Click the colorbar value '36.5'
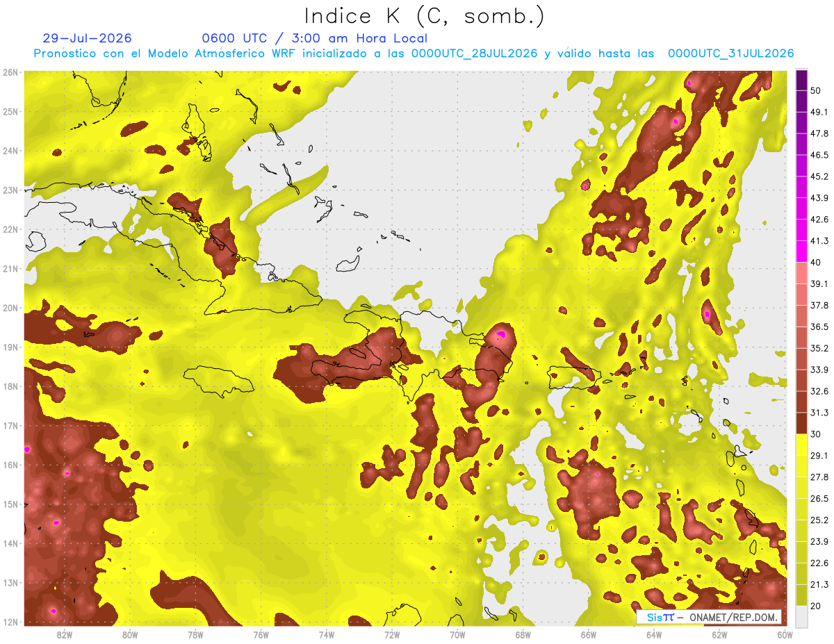This screenshot has height=644, width=834. pos(819,327)
